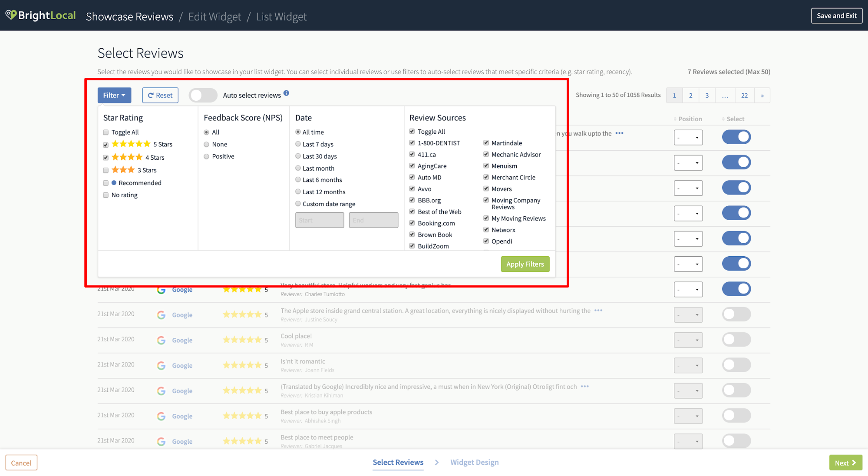
Task: Open position dropdown for Justine Soucy review
Action: pyautogui.click(x=688, y=315)
